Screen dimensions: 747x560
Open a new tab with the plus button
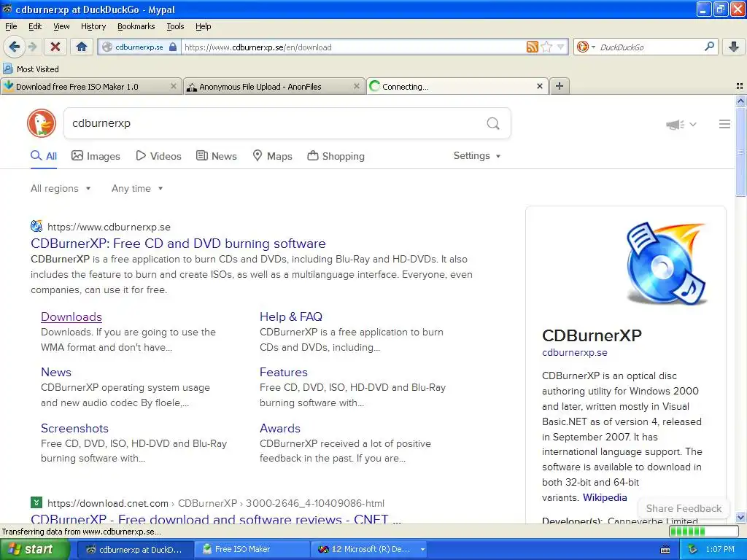point(560,86)
